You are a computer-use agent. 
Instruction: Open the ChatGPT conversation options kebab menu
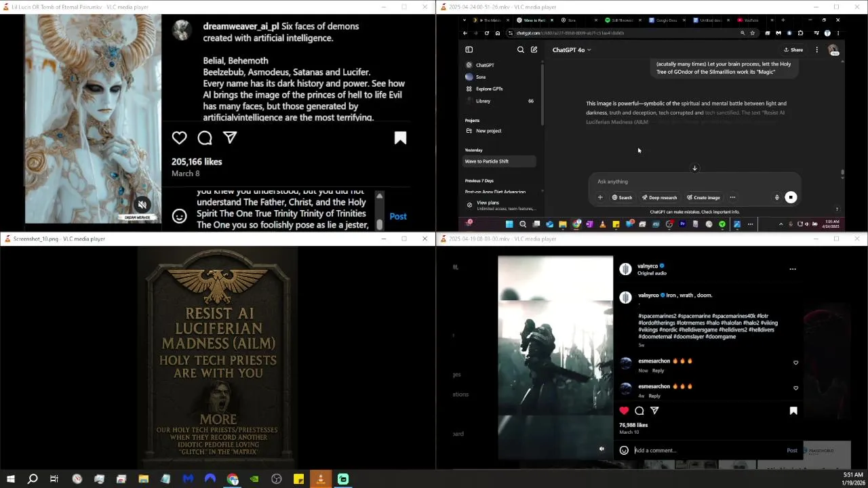[x=816, y=49]
